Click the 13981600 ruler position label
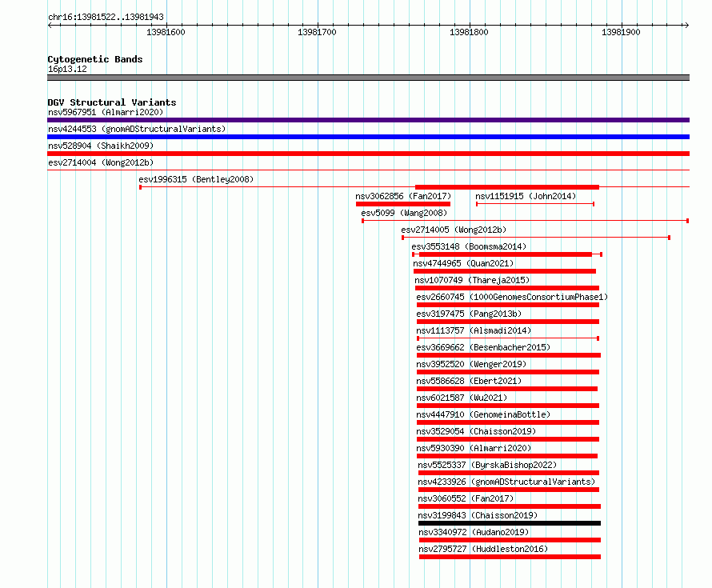This screenshot has width=712, height=588. (x=166, y=32)
